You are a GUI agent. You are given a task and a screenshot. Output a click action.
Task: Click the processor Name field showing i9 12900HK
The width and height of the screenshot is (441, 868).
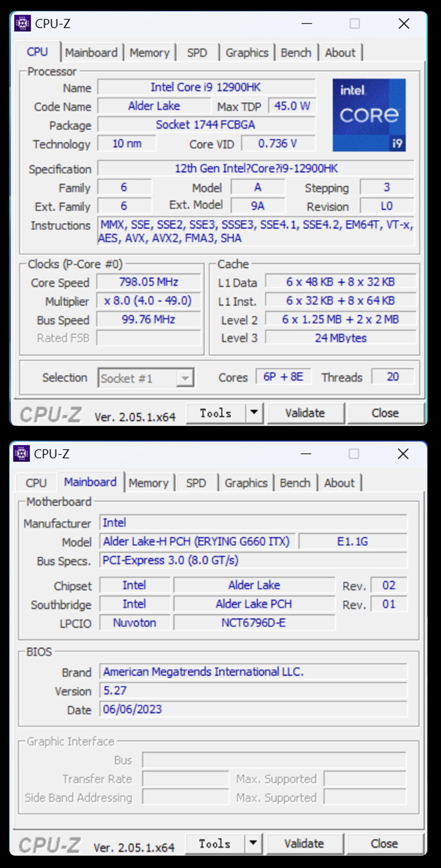click(206, 87)
